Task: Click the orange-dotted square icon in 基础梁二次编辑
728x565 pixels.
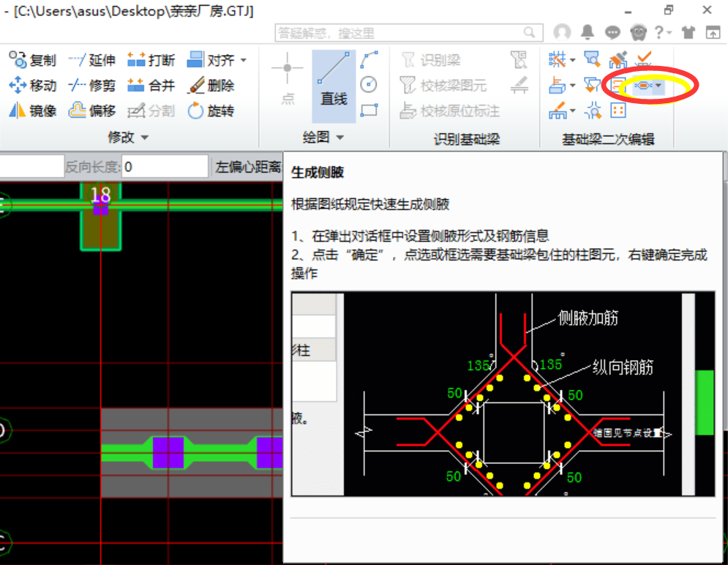Action: [618, 111]
